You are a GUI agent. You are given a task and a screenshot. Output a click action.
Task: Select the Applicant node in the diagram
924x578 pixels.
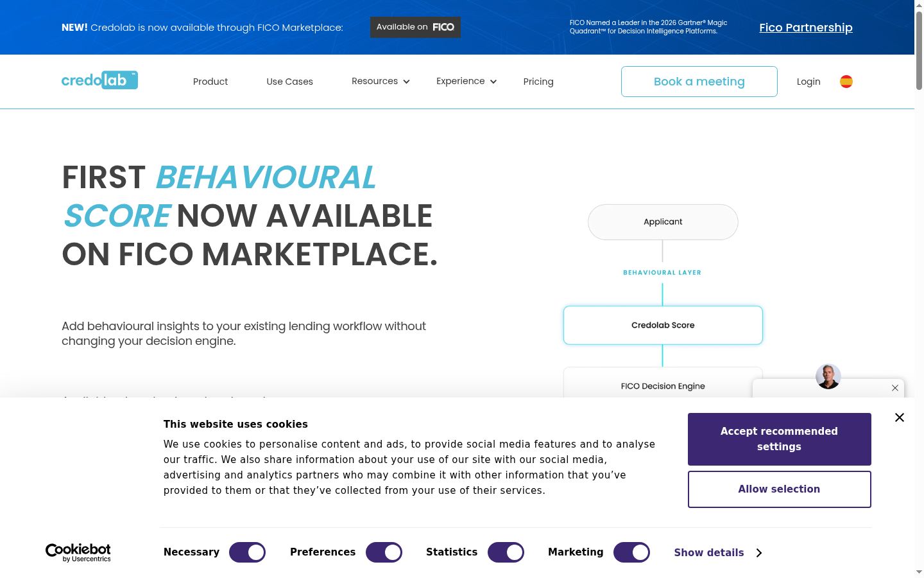tap(663, 222)
